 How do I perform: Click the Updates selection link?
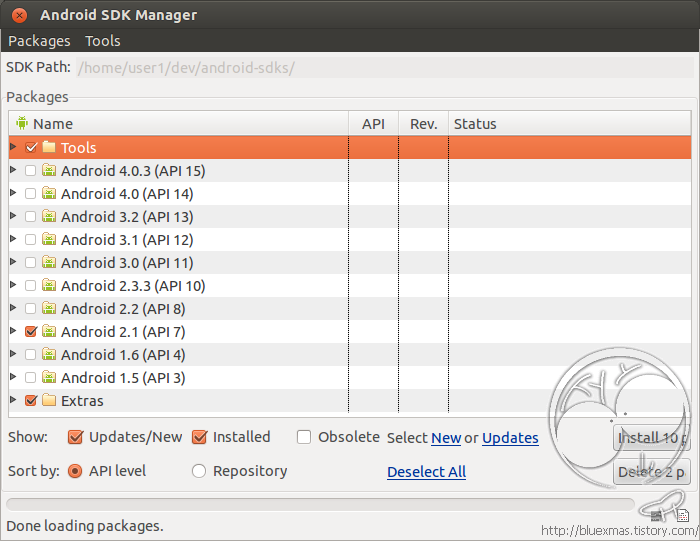(510, 438)
